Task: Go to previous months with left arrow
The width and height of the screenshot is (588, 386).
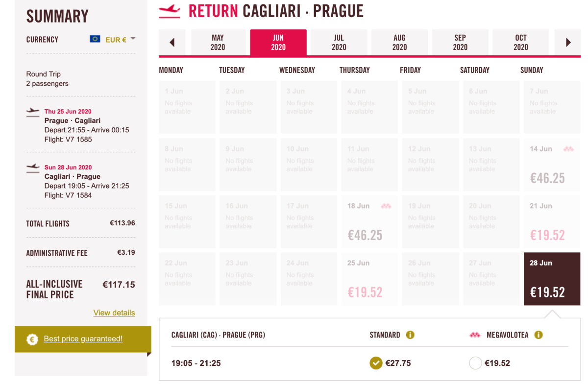Action: (x=172, y=43)
